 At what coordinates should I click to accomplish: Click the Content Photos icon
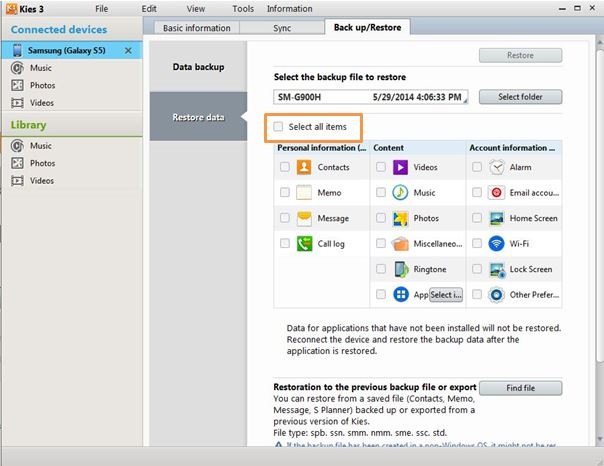(x=400, y=218)
